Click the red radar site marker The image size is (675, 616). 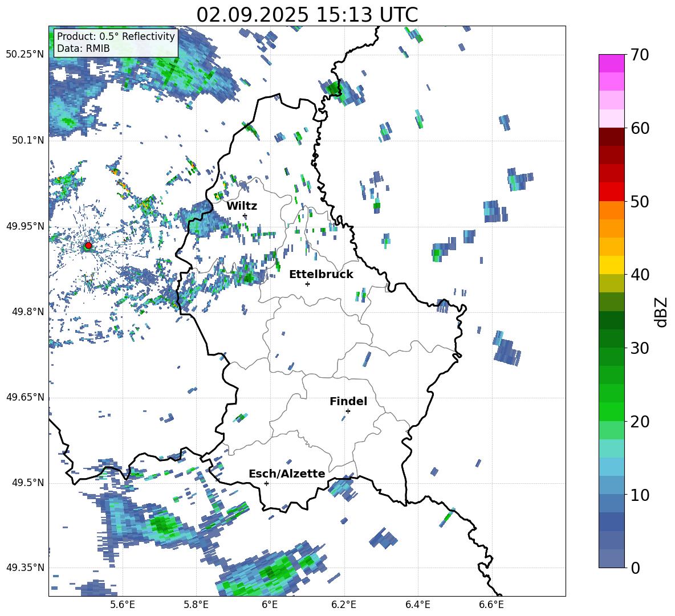88,246
